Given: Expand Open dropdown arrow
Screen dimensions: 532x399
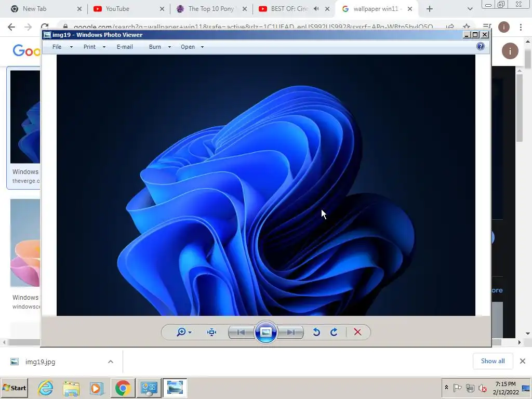Looking at the screenshot, I should pos(202,47).
